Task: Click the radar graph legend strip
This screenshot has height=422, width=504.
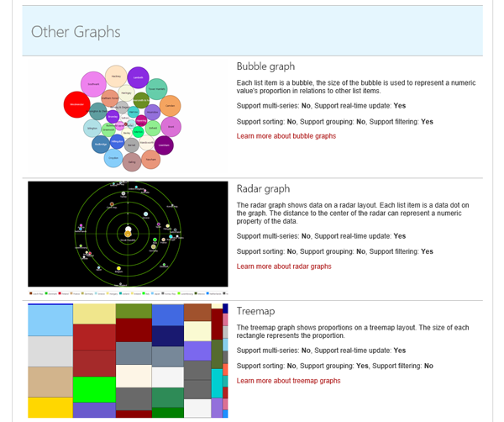Action: pos(128,293)
